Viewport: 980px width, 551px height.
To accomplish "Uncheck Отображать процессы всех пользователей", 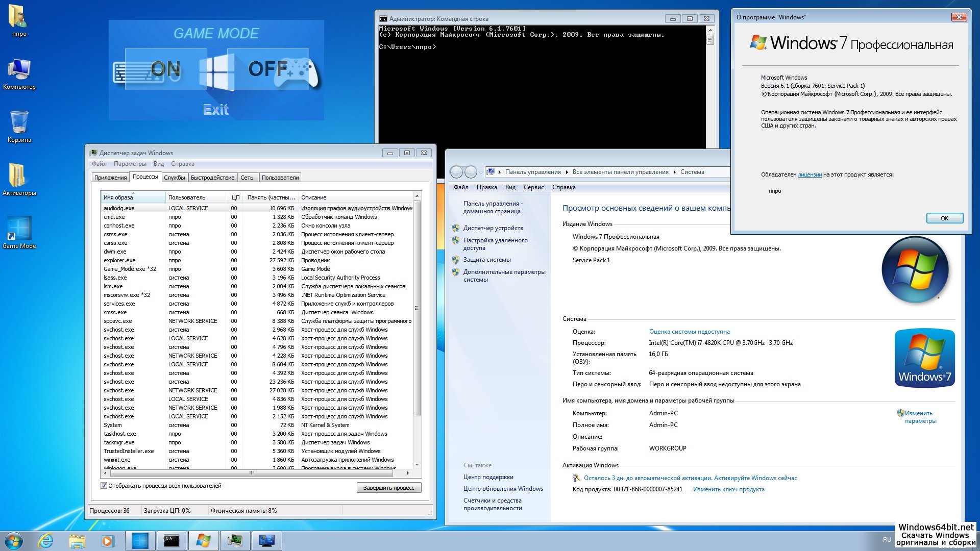I will pos(104,486).
